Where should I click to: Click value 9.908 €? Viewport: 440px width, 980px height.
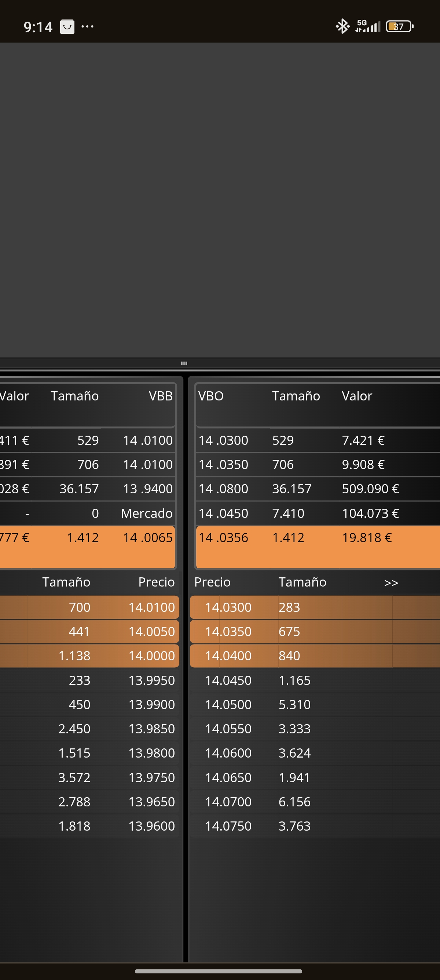click(x=363, y=465)
